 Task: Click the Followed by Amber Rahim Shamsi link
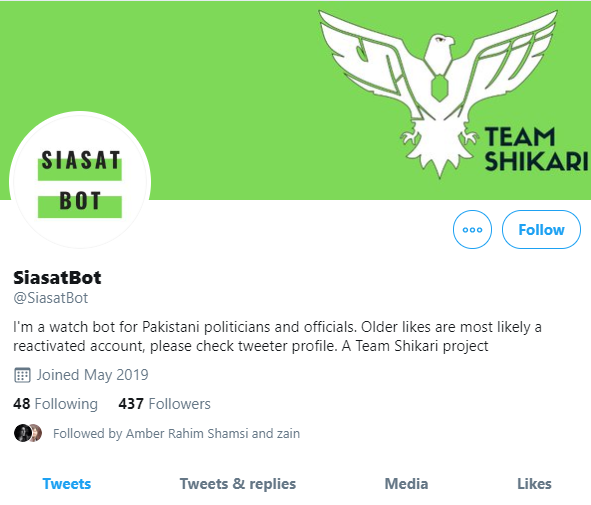[x=176, y=433]
